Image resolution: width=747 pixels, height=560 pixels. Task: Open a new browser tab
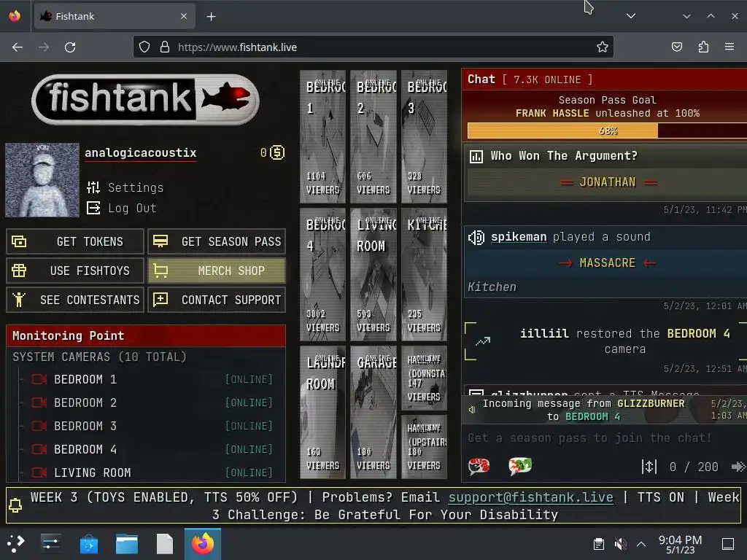pyautogui.click(x=211, y=17)
